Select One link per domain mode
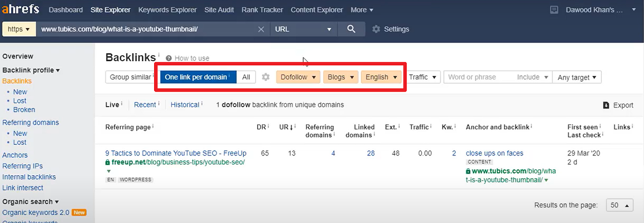This screenshot has width=644, height=223. [198, 77]
